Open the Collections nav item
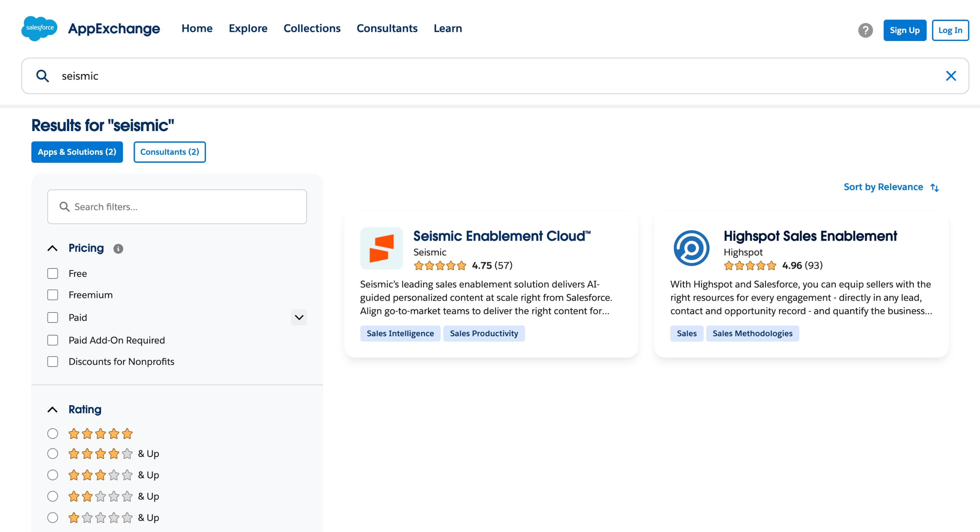The width and height of the screenshot is (980, 532). pos(312,28)
